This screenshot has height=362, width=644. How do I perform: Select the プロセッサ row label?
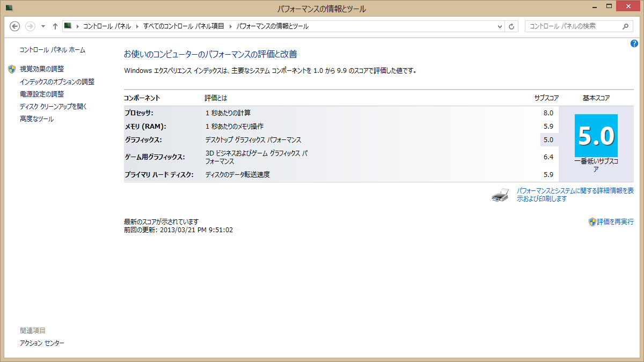139,113
